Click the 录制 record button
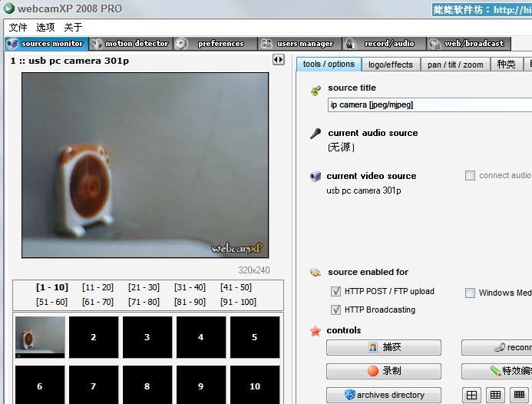The image size is (532, 404). point(384,371)
